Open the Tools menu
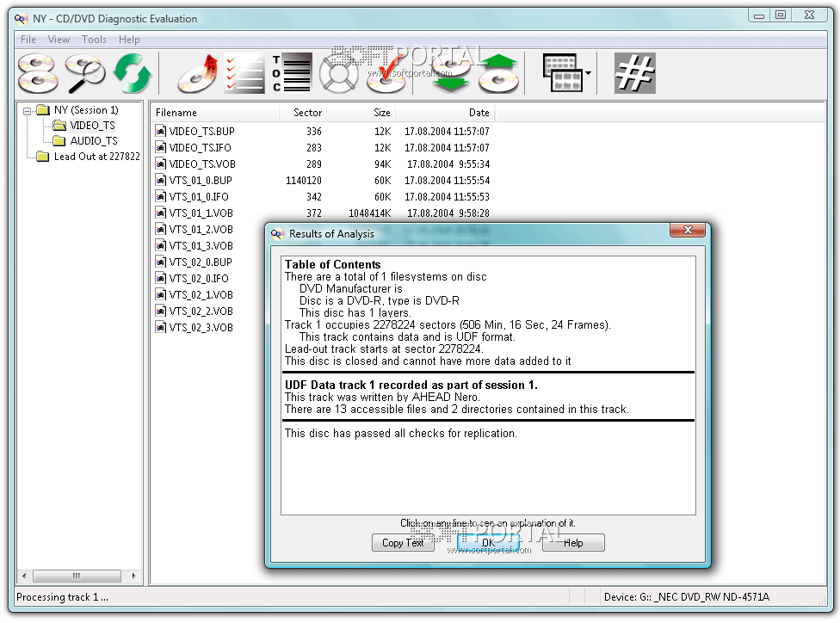The width and height of the screenshot is (840, 623). (x=95, y=39)
